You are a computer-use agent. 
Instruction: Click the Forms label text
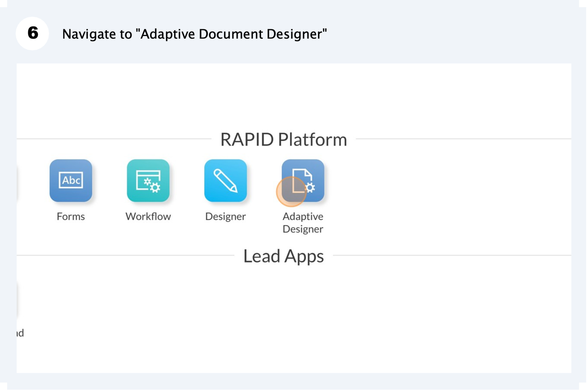[x=71, y=217]
